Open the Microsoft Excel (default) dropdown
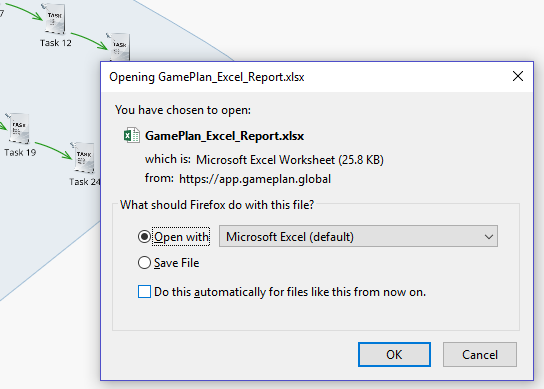Screen dimensions: 544x389 358,236
